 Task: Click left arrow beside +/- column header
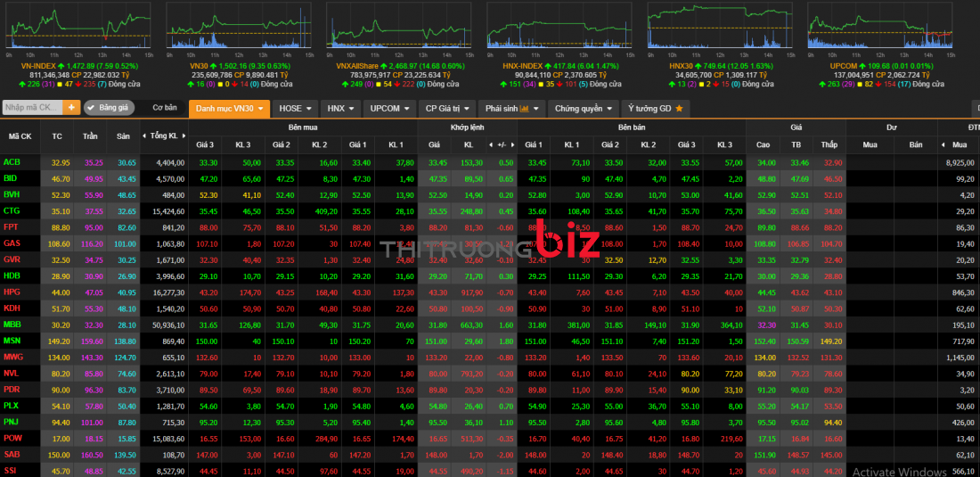click(490, 145)
